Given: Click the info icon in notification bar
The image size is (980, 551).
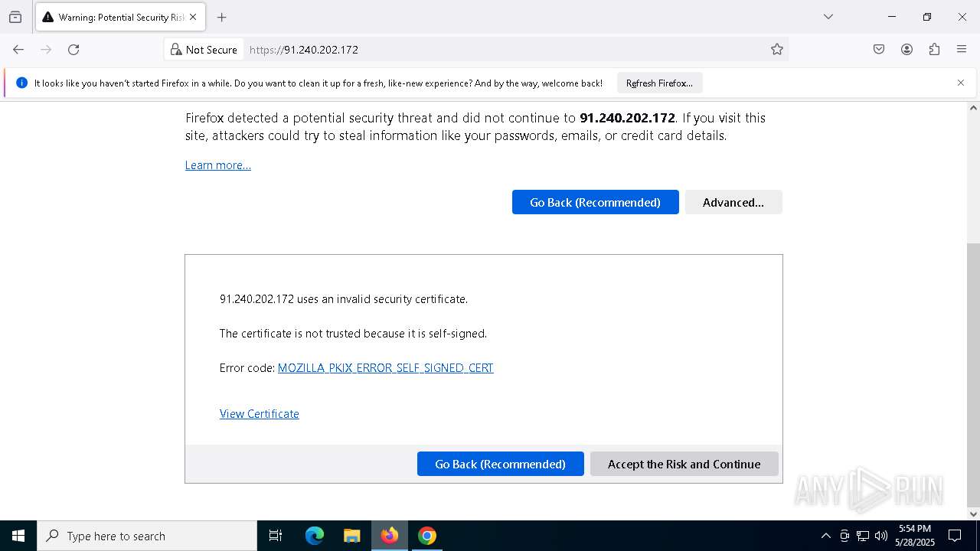Looking at the screenshot, I should pos(21,83).
